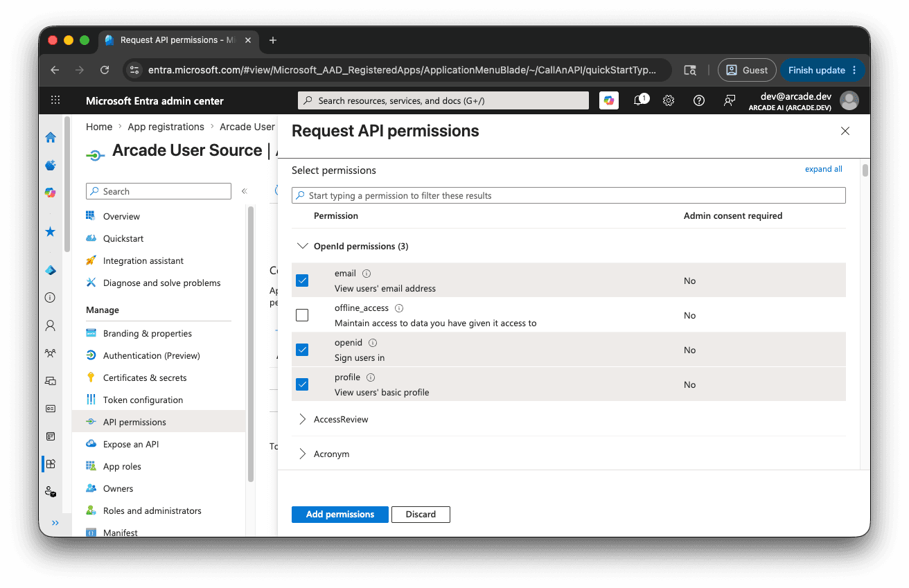Focus the app menu Search box
This screenshot has width=909, height=588.
click(159, 191)
